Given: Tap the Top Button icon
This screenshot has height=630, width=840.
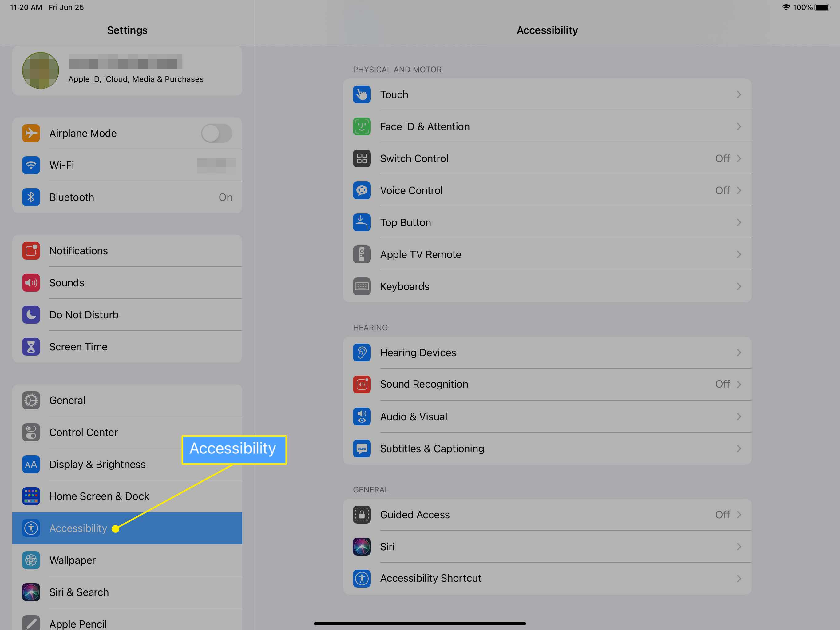Looking at the screenshot, I should pos(362,222).
